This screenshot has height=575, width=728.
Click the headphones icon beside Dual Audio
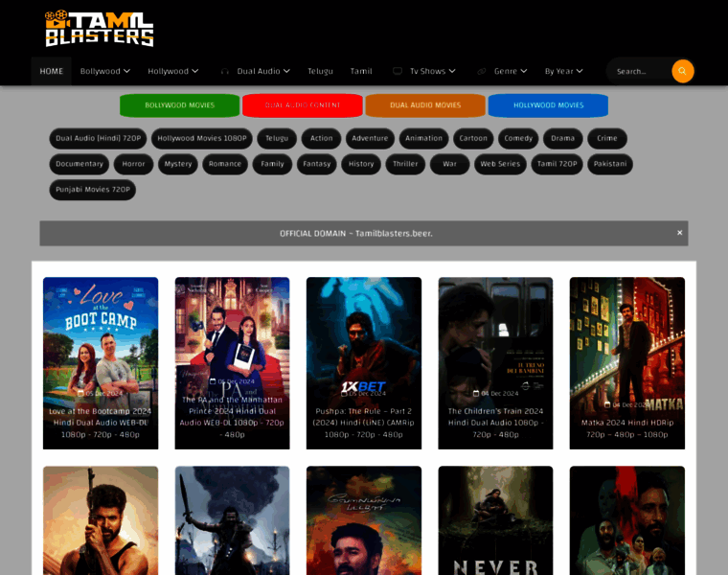coord(225,71)
